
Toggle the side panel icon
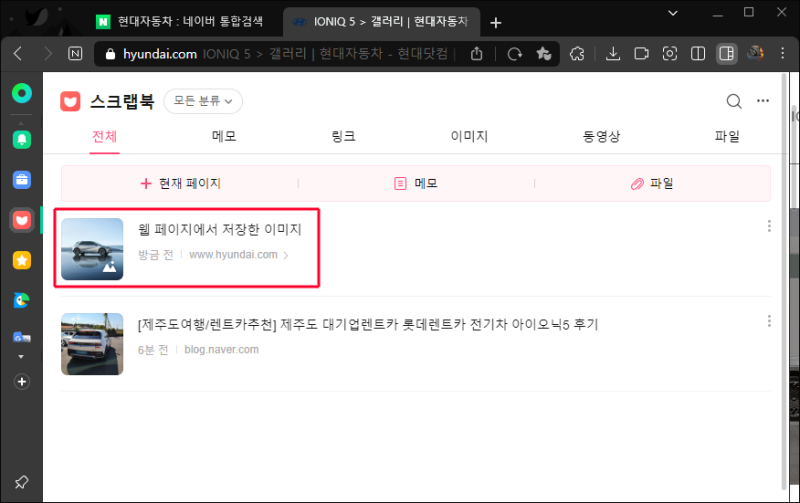coord(727,54)
